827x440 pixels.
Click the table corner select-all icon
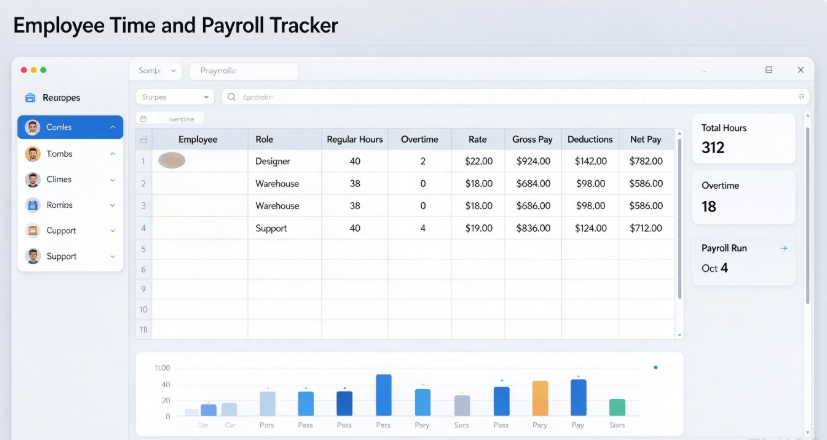click(143, 140)
